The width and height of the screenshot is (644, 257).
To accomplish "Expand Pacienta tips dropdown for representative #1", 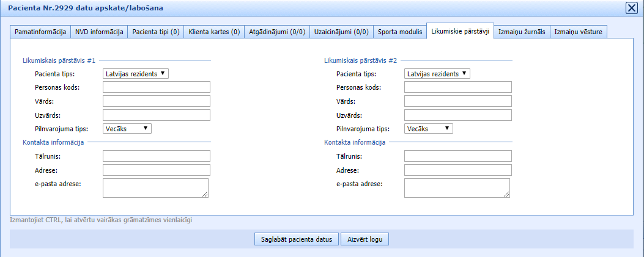I will pyautogui.click(x=136, y=74).
